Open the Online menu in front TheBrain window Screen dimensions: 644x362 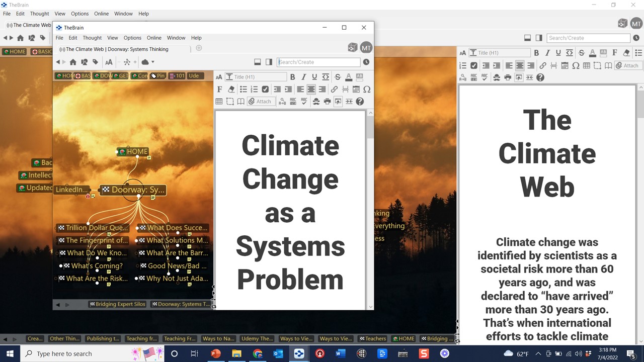[154, 38]
